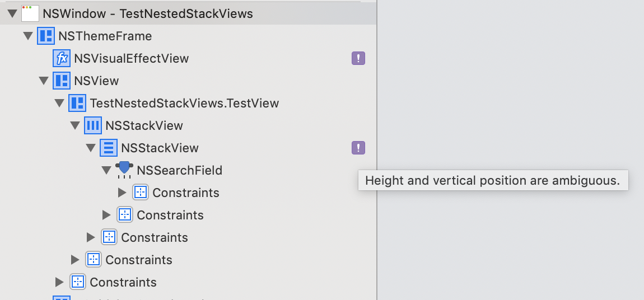Click the horizontal NSStackView columns icon

pyautogui.click(x=93, y=125)
